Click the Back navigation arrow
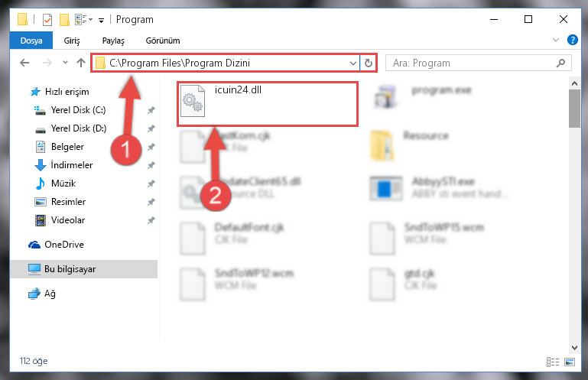588x380 pixels. coord(24,63)
